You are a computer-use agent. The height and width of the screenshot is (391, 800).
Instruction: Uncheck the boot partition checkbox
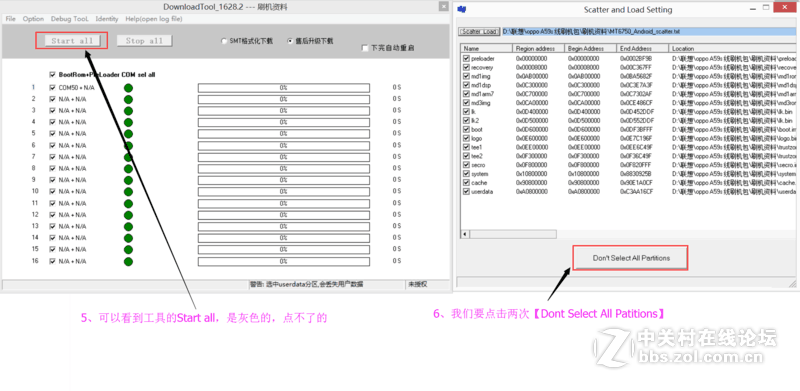466,130
